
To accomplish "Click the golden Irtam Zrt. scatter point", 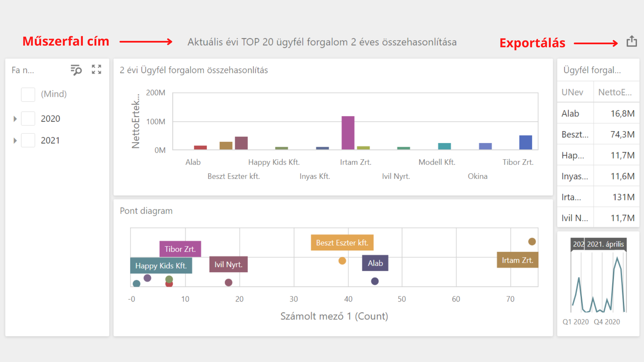I will [x=532, y=242].
